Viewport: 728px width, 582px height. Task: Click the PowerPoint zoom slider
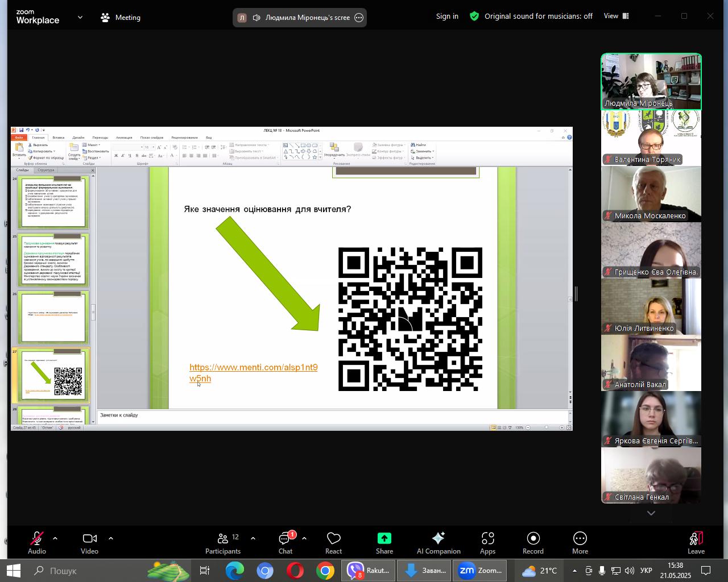click(545, 427)
